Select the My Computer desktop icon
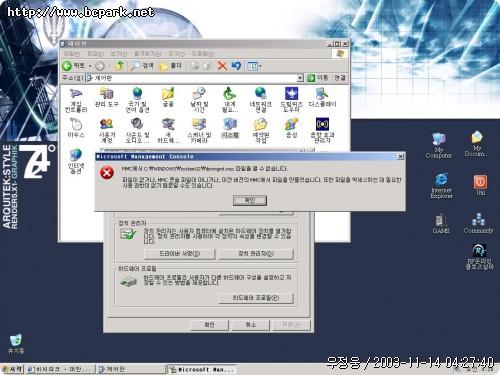Image resolution: width=500 pixels, height=375 pixels. click(439, 145)
